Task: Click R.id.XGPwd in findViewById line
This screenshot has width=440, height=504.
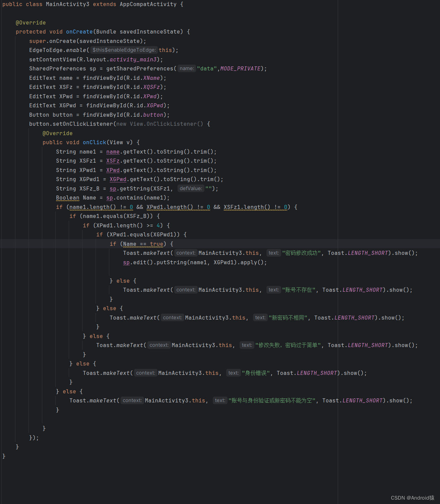Action: coord(146,106)
